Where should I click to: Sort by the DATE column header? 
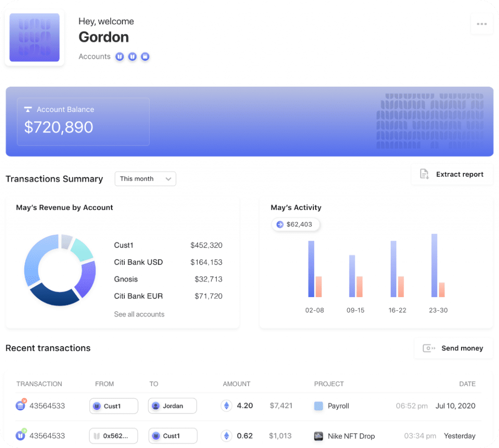(x=467, y=384)
